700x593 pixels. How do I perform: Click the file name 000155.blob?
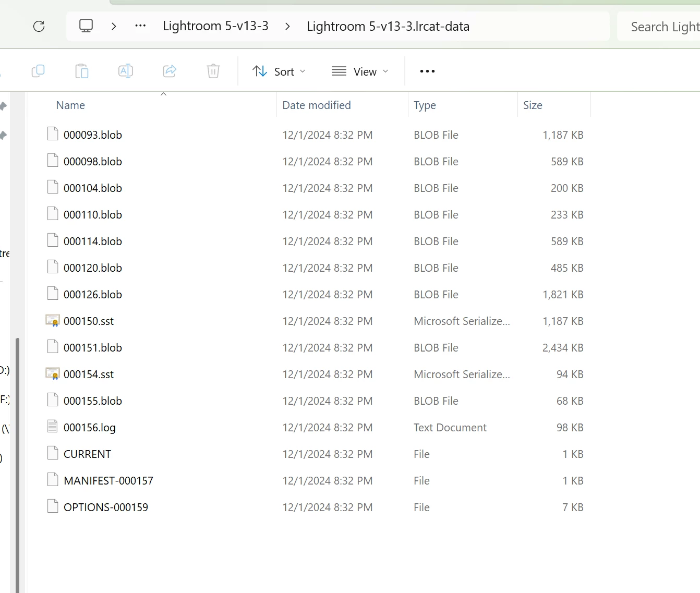pyautogui.click(x=93, y=401)
